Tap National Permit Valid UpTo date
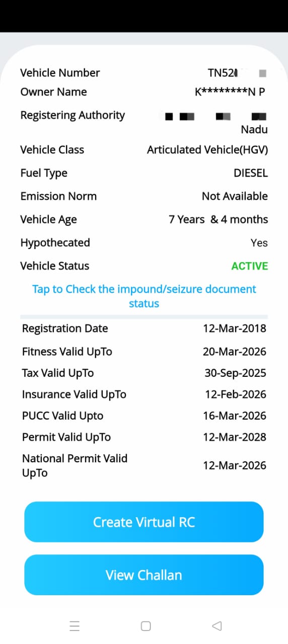 (235, 465)
